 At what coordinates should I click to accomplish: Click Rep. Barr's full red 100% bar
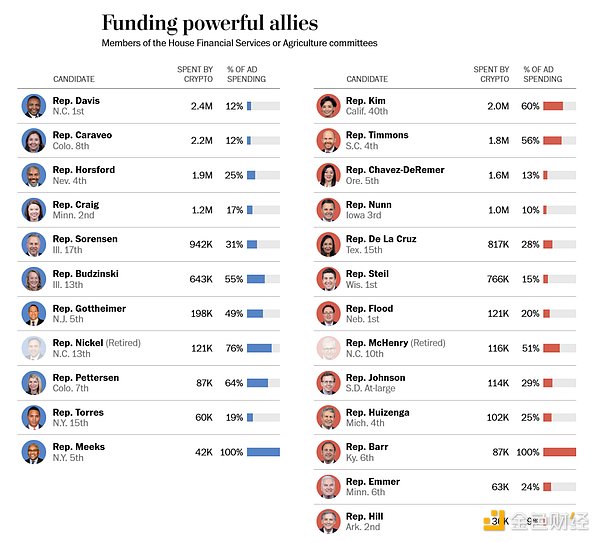[559, 452]
